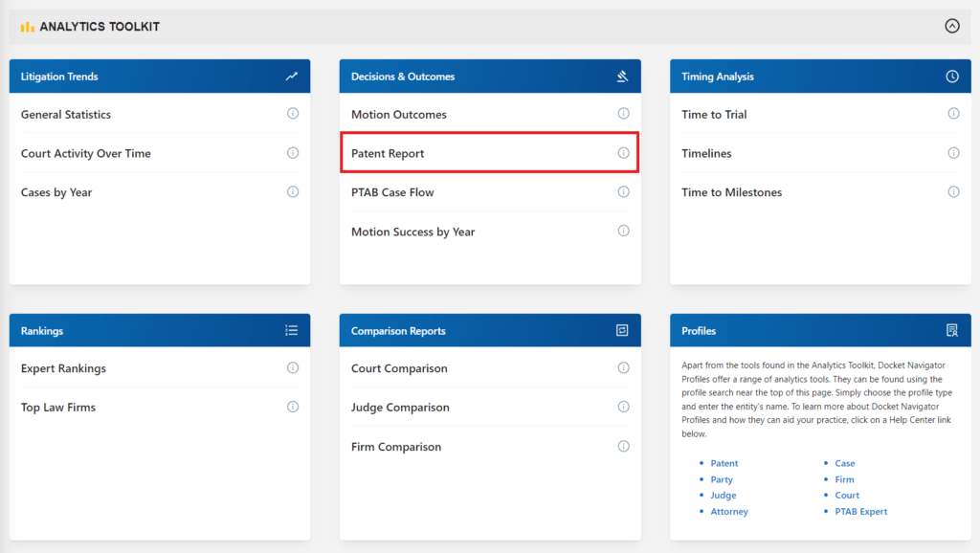Screen dimensions: 980x553
Task: Follow the PTAB Expert profile link
Action: coord(860,511)
